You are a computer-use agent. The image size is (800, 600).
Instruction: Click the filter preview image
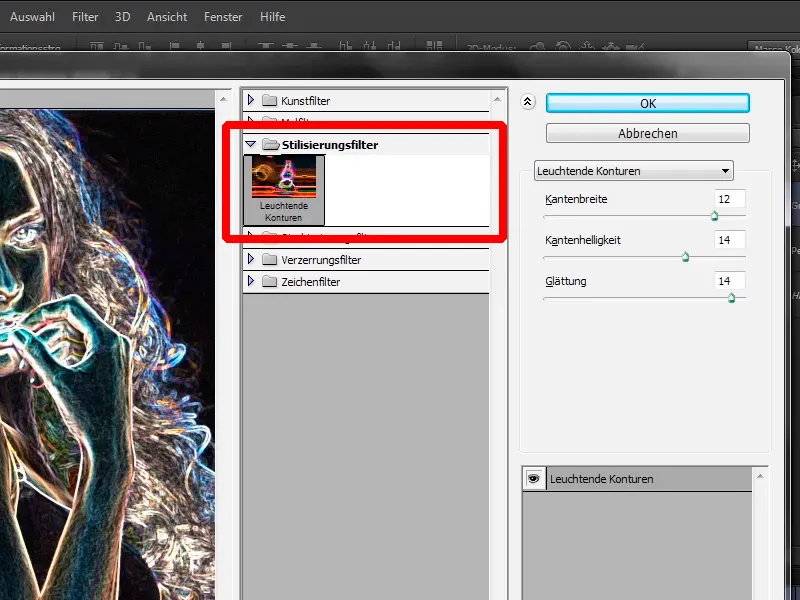pyautogui.click(x=107, y=355)
